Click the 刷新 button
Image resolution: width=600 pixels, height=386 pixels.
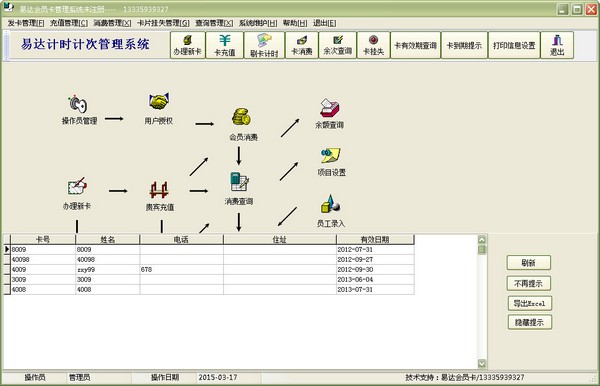528,263
